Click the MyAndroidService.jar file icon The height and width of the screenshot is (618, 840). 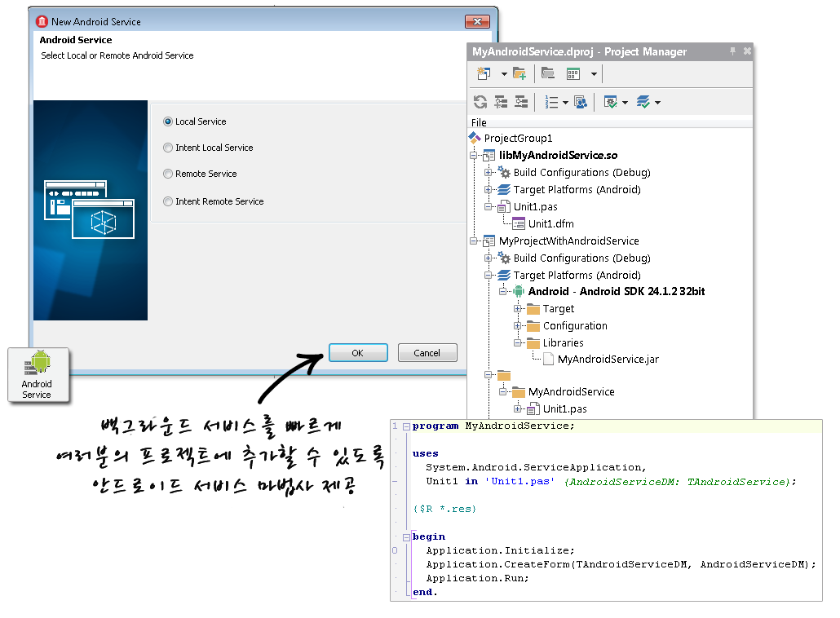pyautogui.click(x=548, y=360)
